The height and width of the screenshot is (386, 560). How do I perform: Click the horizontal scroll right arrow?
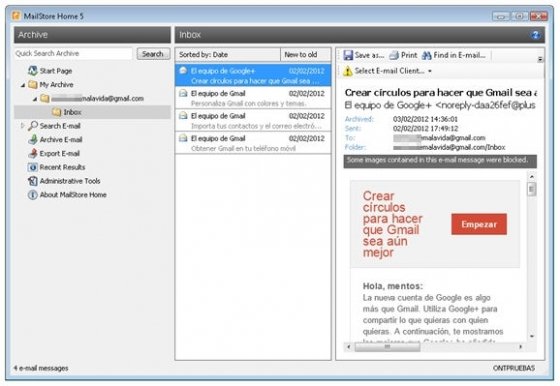[521, 347]
